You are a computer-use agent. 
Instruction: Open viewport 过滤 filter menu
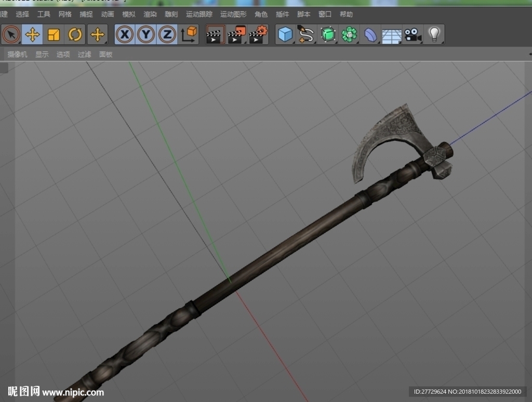pyautogui.click(x=85, y=54)
